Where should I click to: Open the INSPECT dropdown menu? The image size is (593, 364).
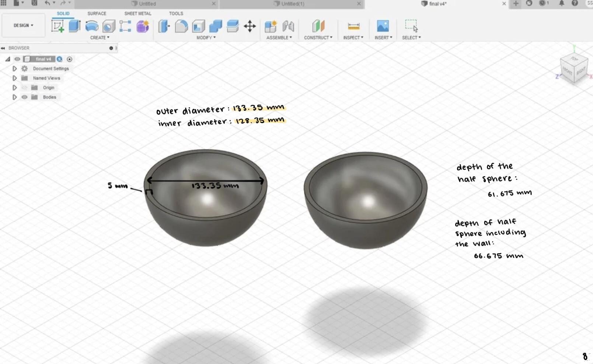click(x=353, y=38)
